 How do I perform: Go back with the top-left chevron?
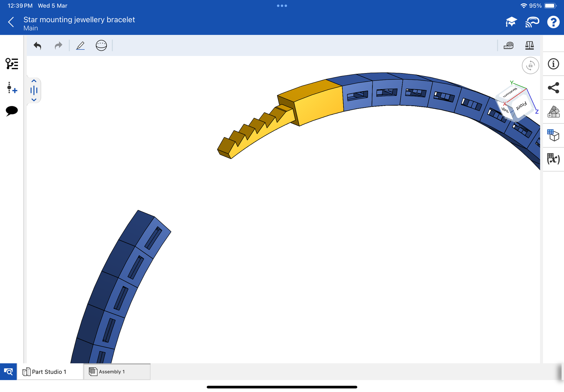(11, 22)
